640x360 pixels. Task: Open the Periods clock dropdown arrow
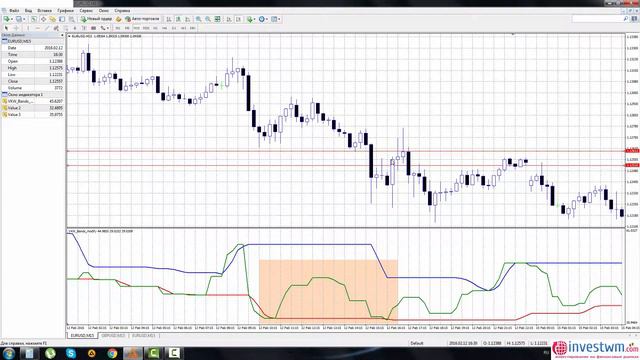267,19
